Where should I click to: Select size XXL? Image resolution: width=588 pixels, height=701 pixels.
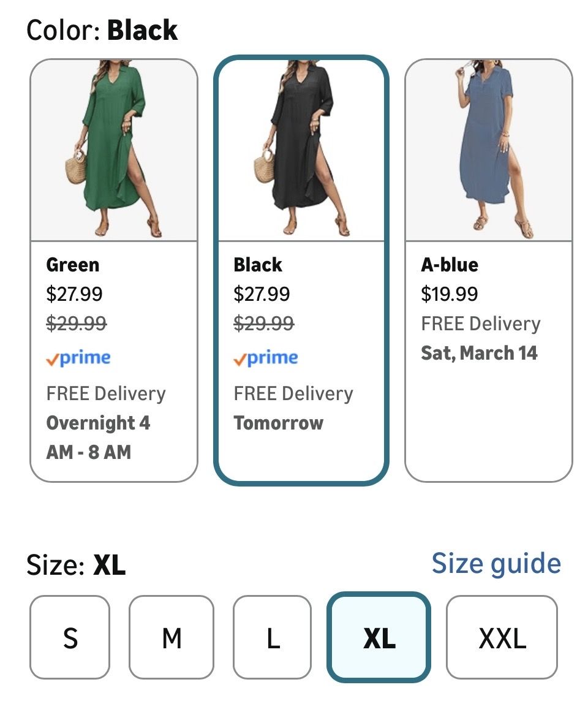(502, 637)
